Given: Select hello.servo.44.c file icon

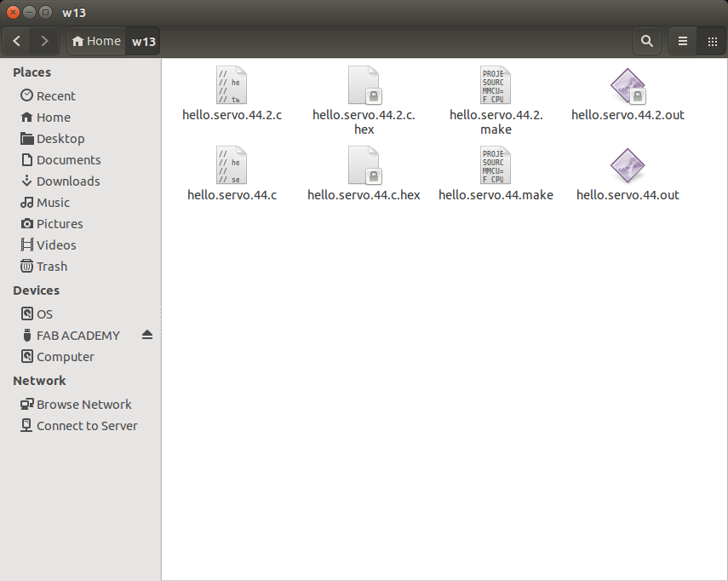Looking at the screenshot, I should (232, 165).
